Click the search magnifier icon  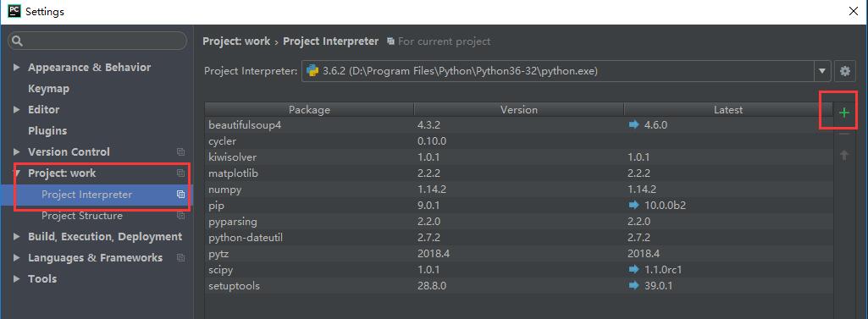click(17, 41)
